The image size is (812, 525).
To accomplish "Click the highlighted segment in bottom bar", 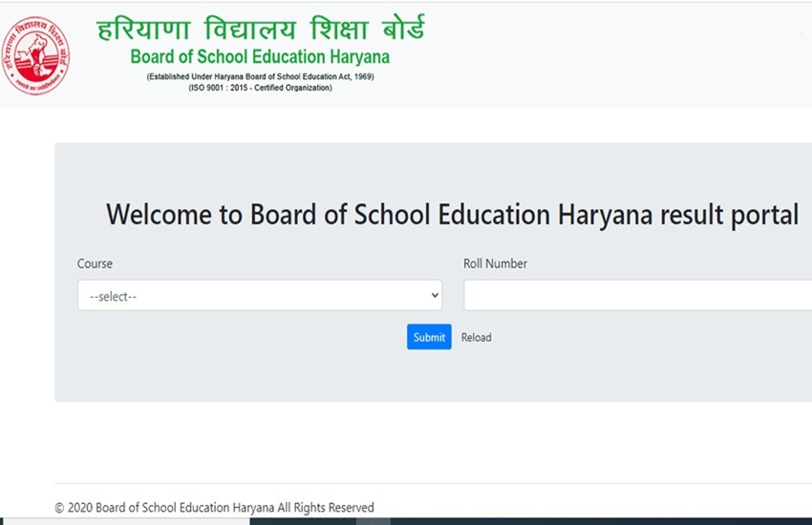I will (373, 521).
